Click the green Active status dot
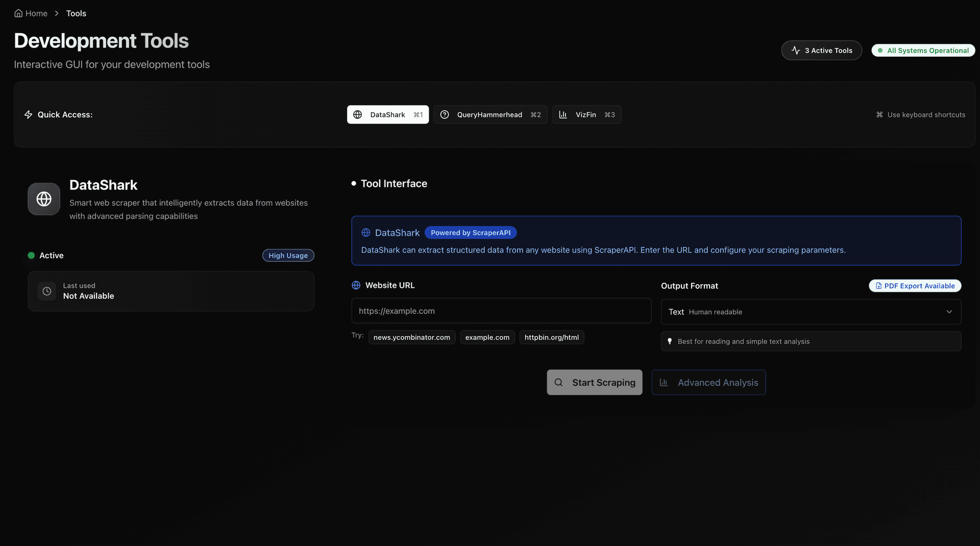 click(x=31, y=255)
